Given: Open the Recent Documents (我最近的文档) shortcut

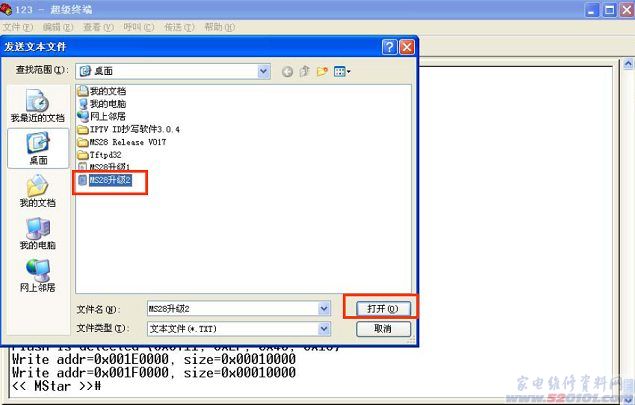Looking at the screenshot, I should pyautogui.click(x=36, y=106).
